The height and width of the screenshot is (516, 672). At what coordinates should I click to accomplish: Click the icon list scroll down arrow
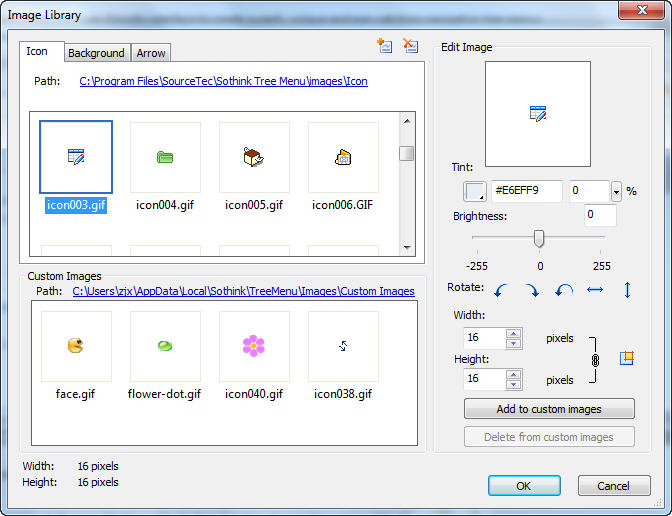(x=407, y=247)
